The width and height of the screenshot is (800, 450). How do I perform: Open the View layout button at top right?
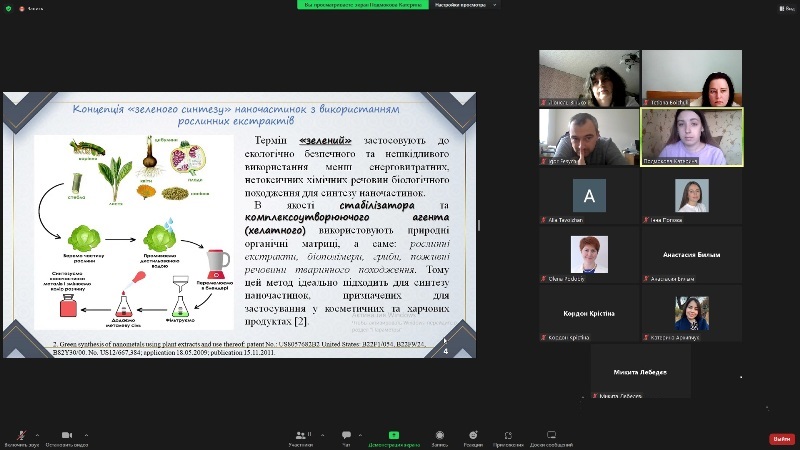(787, 8)
